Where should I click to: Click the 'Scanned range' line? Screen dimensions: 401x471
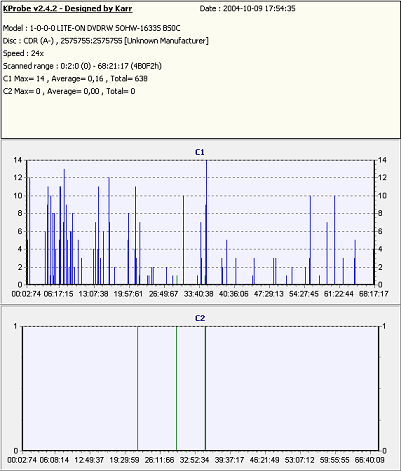(82, 66)
